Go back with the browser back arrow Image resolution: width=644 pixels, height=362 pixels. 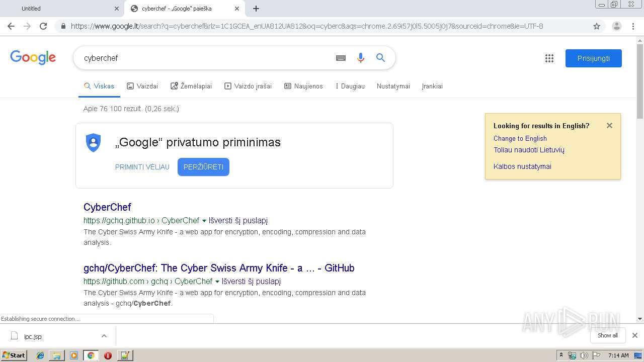(11, 26)
